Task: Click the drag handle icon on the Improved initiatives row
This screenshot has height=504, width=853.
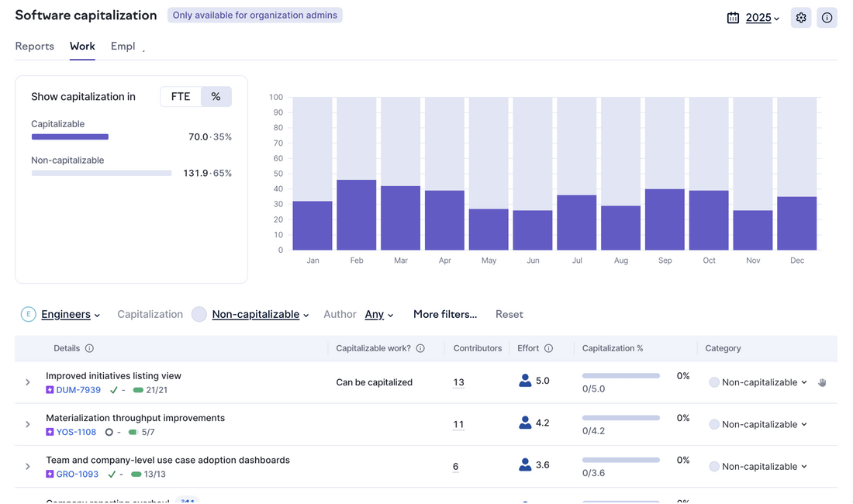Action: 822,382
